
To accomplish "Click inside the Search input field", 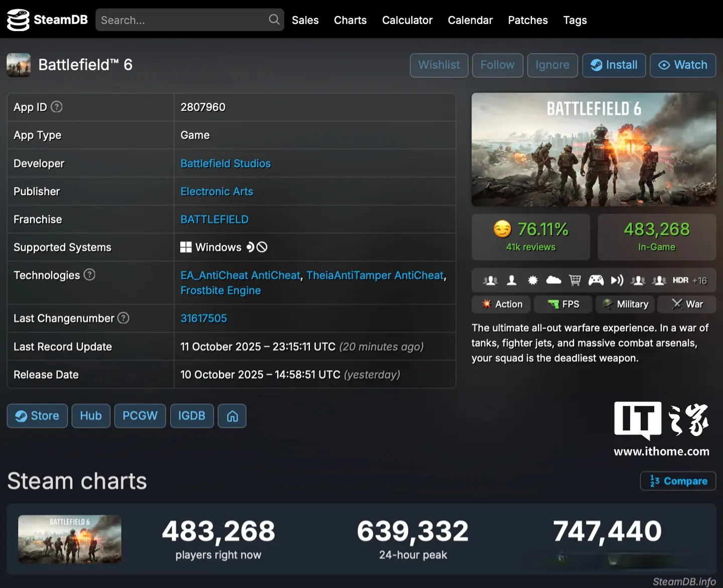I will (x=181, y=20).
